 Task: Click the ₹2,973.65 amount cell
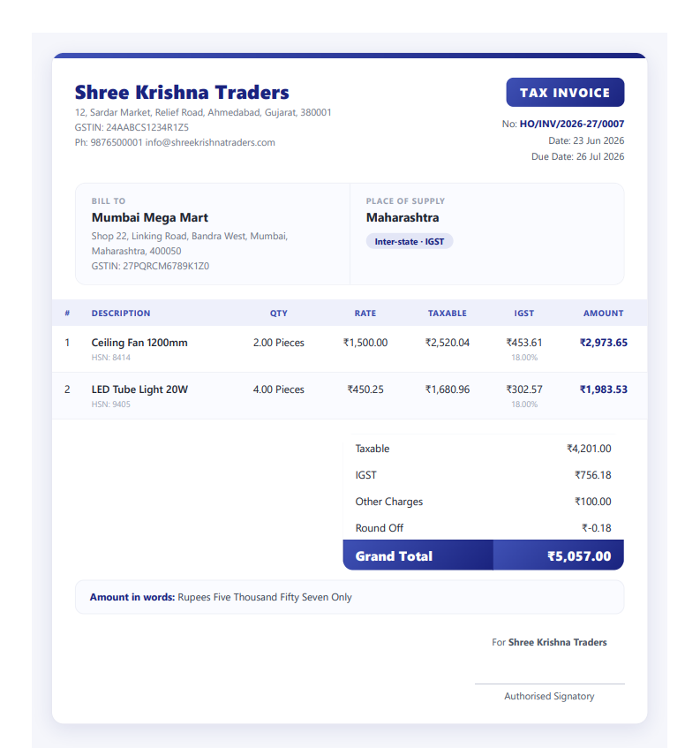(x=603, y=343)
